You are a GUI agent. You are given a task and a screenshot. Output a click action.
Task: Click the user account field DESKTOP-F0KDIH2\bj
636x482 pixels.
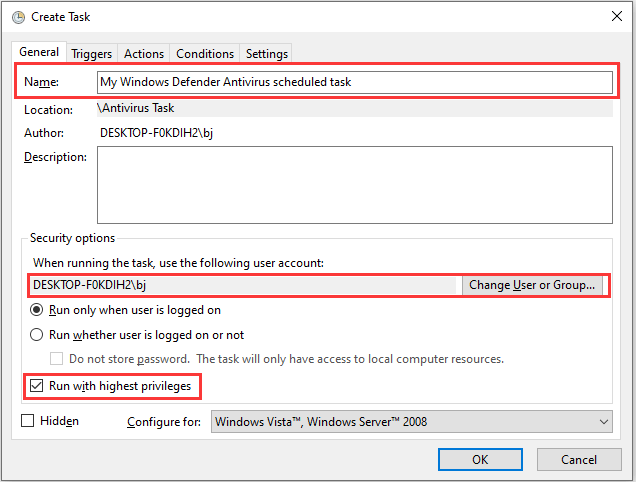pyautogui.click(x=243, y=285)
